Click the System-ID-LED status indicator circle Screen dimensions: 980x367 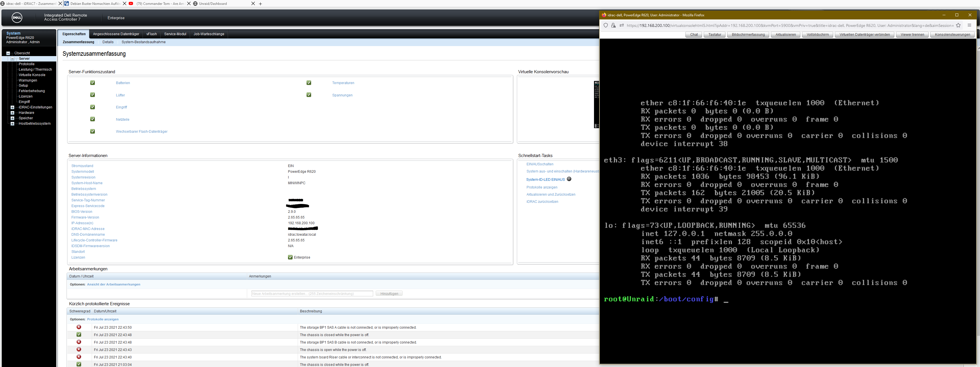pyautogui.click(x=569, y=179)
